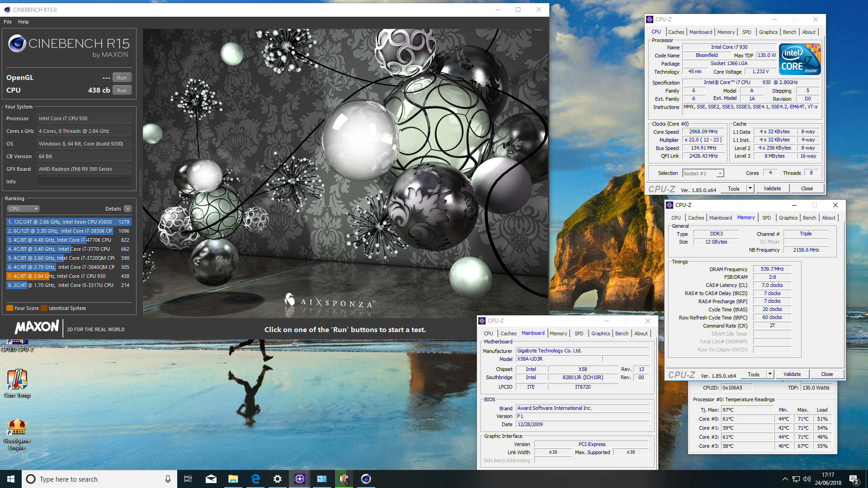
Task: Click Tools button in Memory window
Action: [x=754, y=374]
